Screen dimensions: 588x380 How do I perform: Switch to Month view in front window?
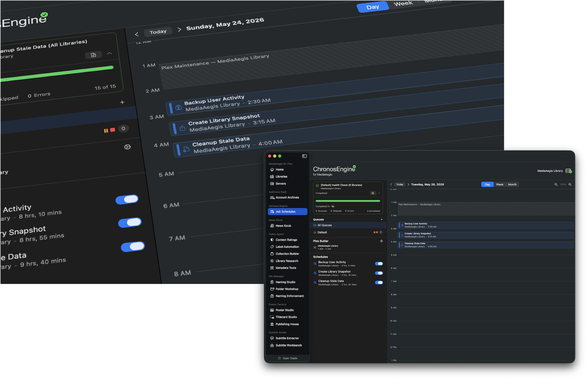(x=512, y=185)
